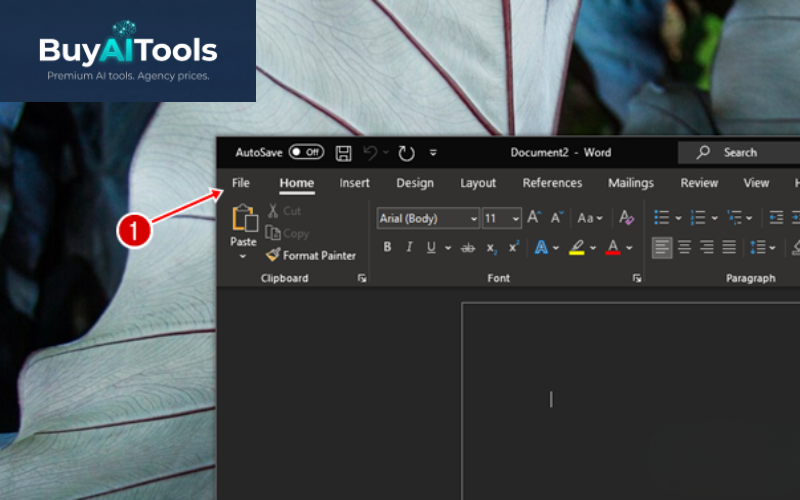The image size is (800, 500).
Task: Click inside the blank document page
Action: 631,401
